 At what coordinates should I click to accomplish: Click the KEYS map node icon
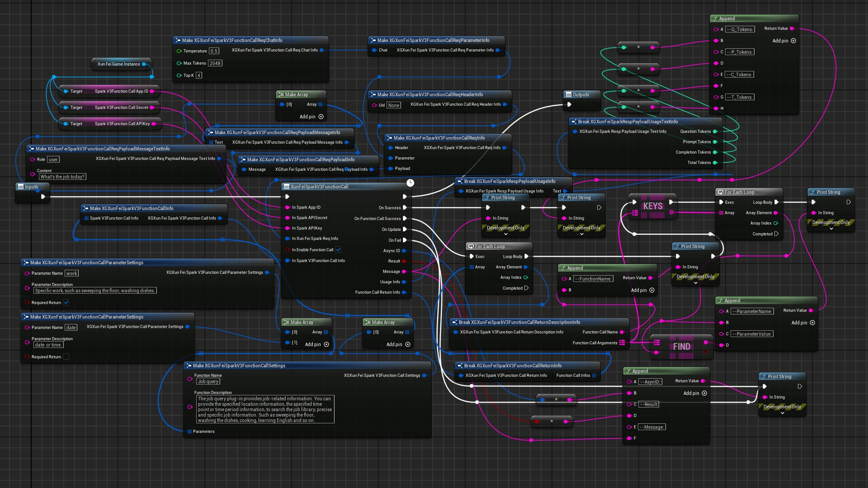(652, 206)
